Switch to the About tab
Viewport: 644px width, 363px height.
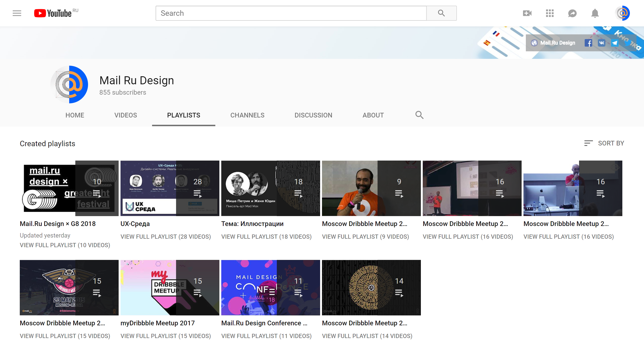pos(373,115)
